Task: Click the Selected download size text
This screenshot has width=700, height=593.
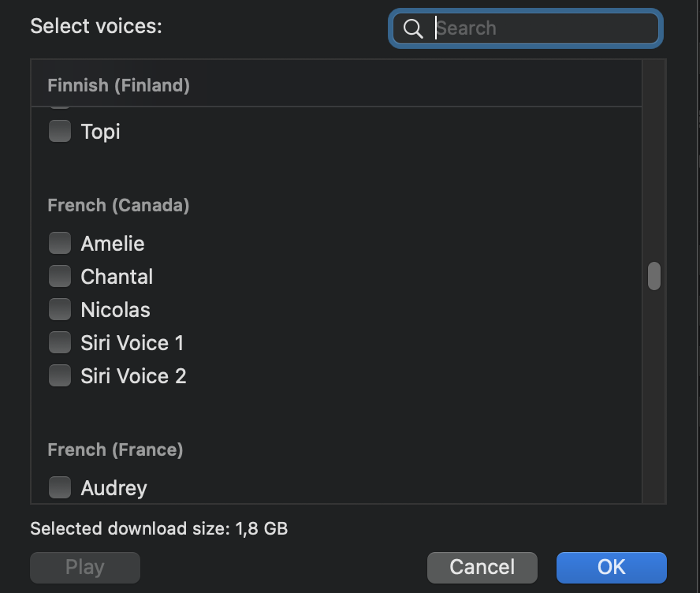Action: 158,528
